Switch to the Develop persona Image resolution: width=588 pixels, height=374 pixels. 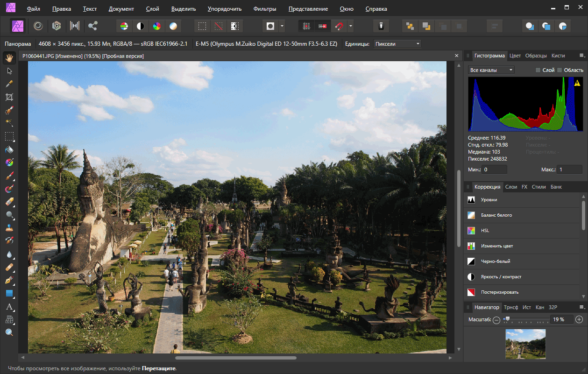point(56,26)
